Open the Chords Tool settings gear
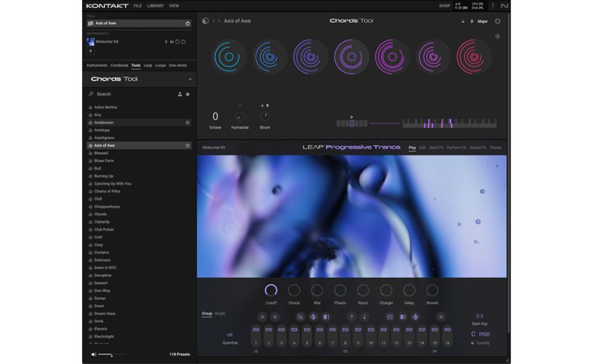 tap(497, 21)
